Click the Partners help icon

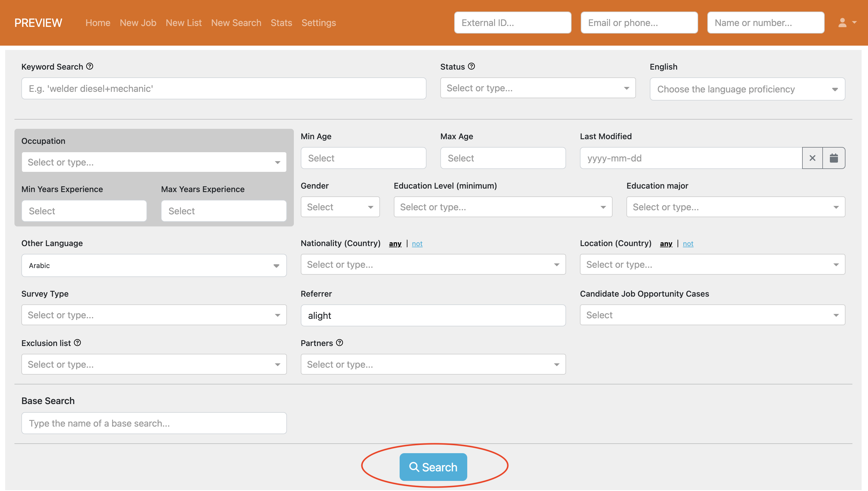340,343
